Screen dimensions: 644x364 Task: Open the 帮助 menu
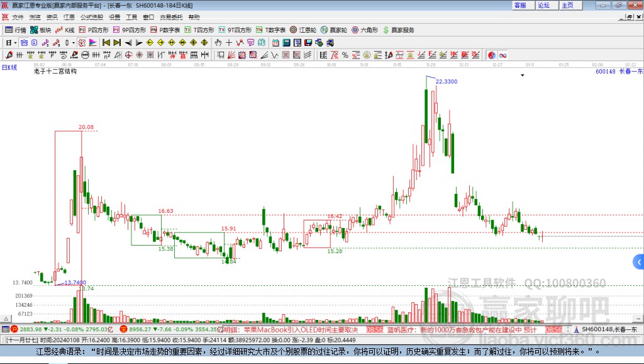[194, 17]
